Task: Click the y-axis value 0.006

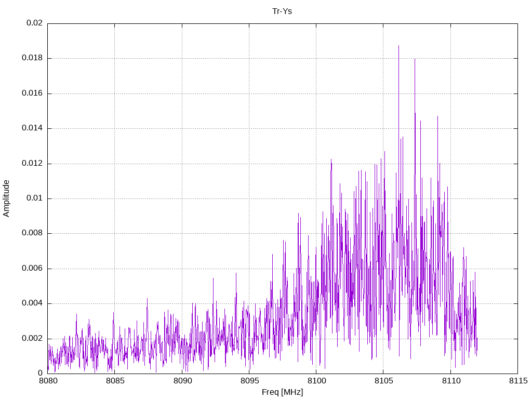Action: tap(32, 269)
